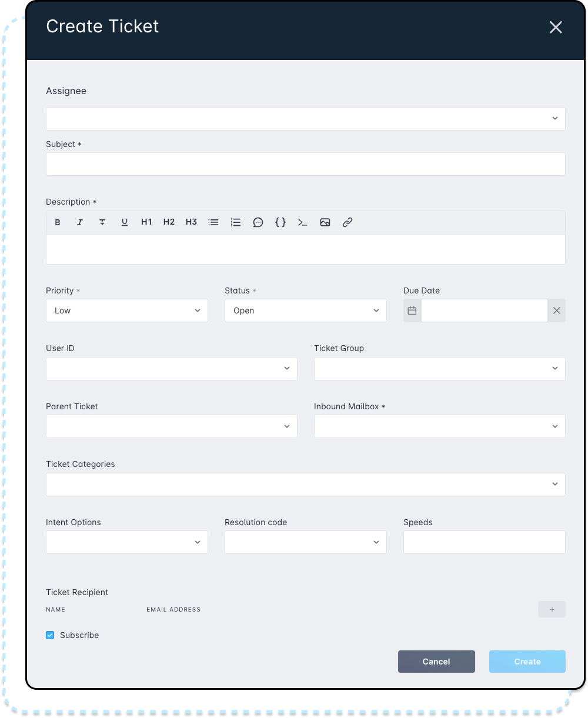Clear the Due Date field
The height and width of the screenshot is (718, 588).
pyautogui.click(x=557, y=310)
